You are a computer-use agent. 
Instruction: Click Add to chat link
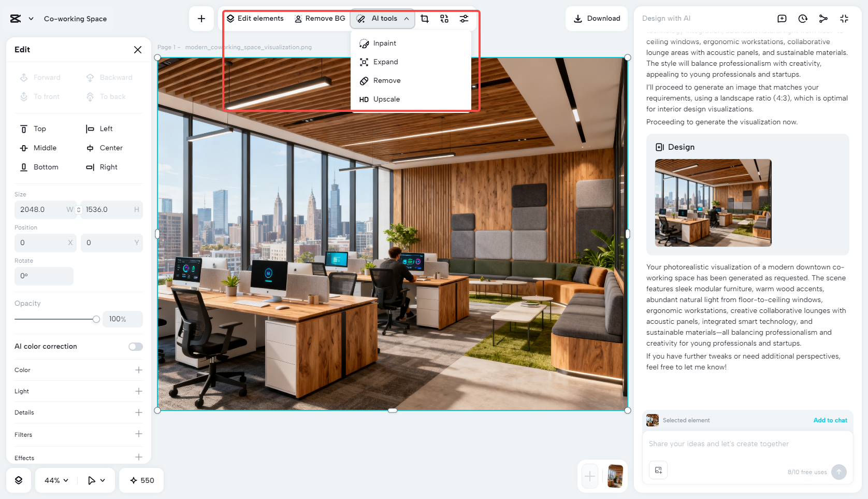[x=830, y=420]
